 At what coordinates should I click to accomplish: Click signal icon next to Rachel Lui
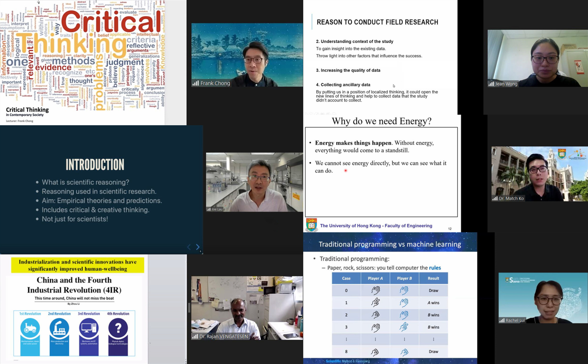pos(502,320)
